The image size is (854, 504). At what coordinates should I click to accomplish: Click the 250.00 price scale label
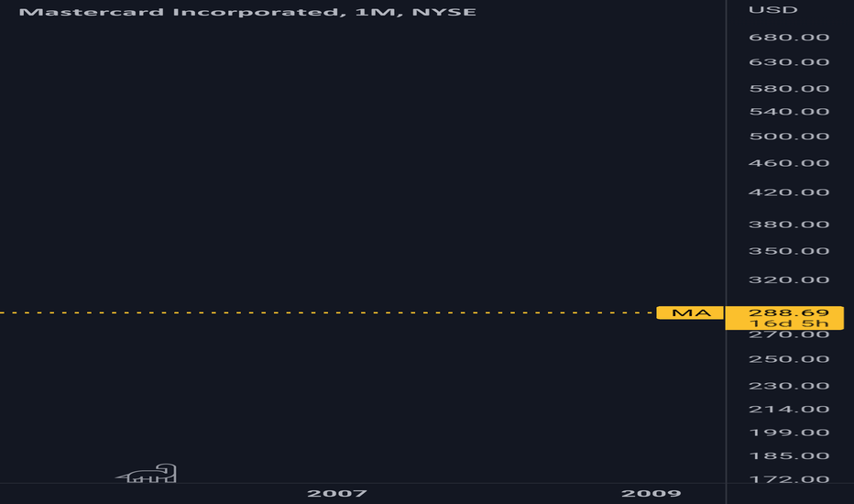coord(789,359)
